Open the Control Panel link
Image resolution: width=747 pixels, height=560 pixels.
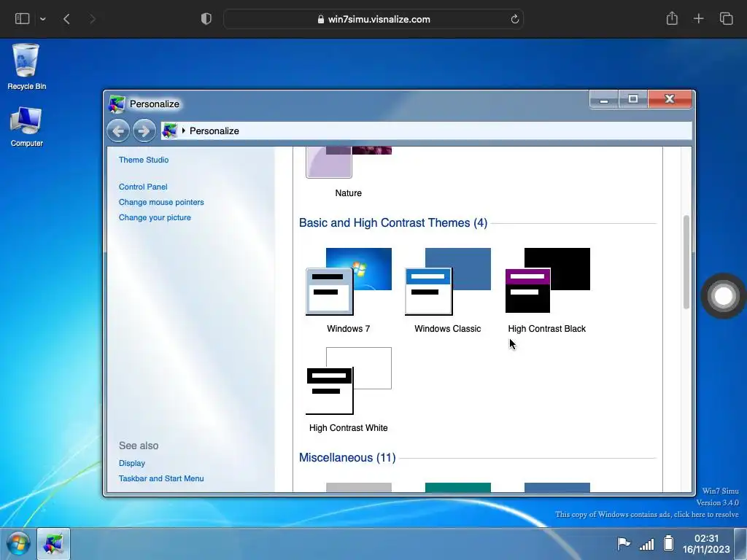pyautogui.click(x=143, y=187)
